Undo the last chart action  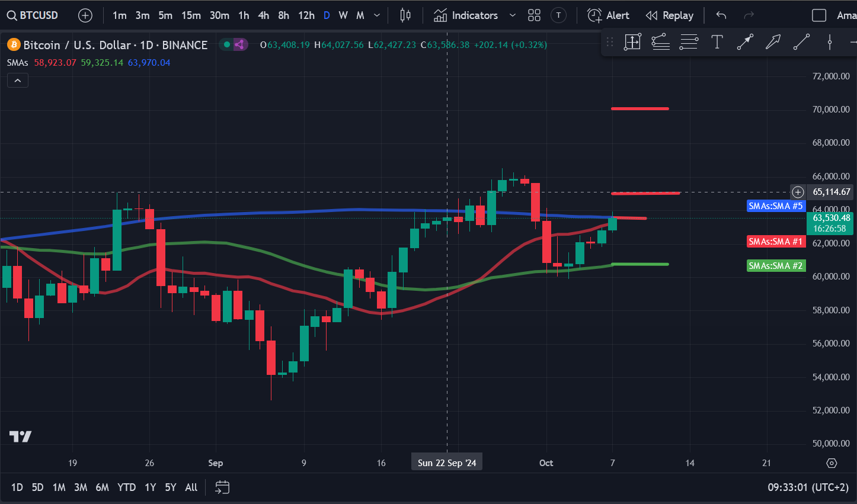(x=721, y=15)
